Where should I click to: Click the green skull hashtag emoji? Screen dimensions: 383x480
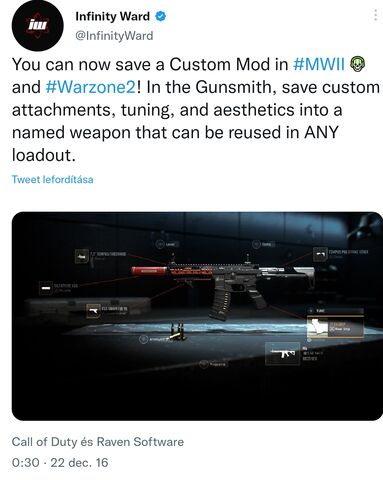[x=357, y=64]
